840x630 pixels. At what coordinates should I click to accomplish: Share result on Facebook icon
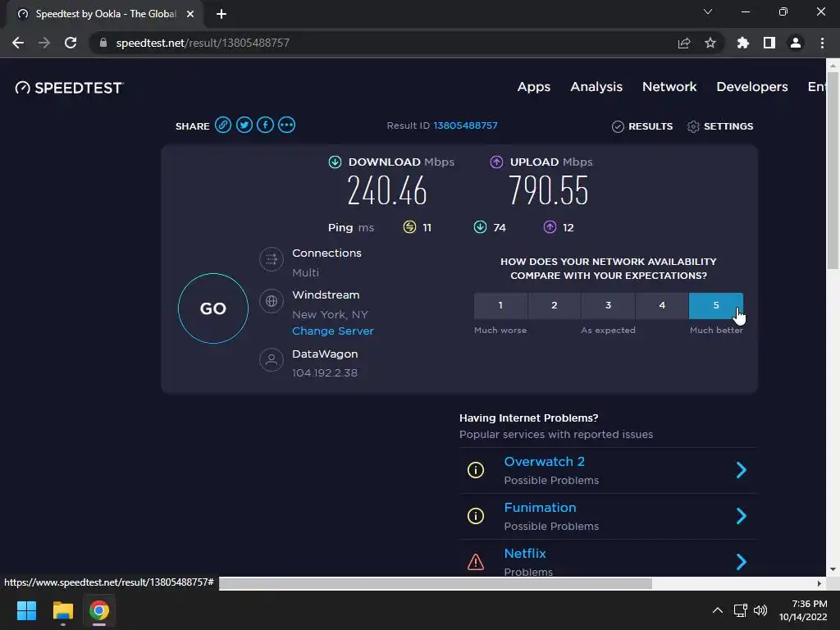265,126
